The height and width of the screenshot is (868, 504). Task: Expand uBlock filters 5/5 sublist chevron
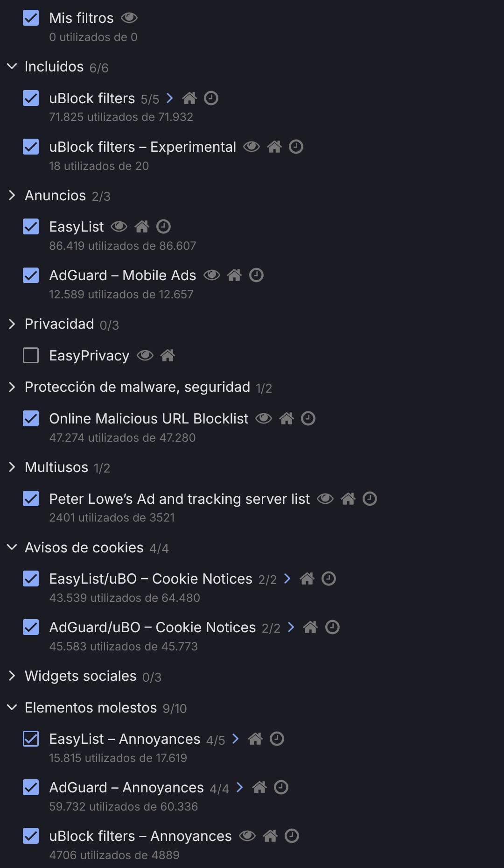click(x=170, y=98)
